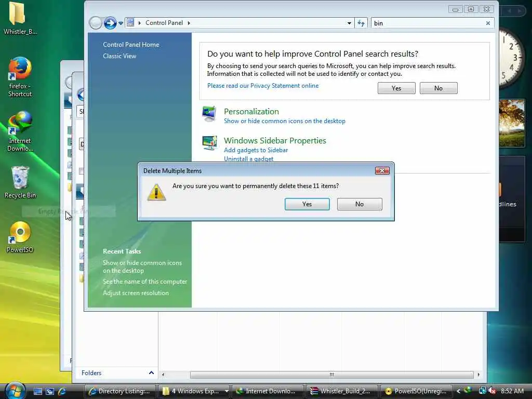The width and height of the screenshot is (532, 399).
Task: Select the Whistler_B... folder on desktop
Action: 20,19
